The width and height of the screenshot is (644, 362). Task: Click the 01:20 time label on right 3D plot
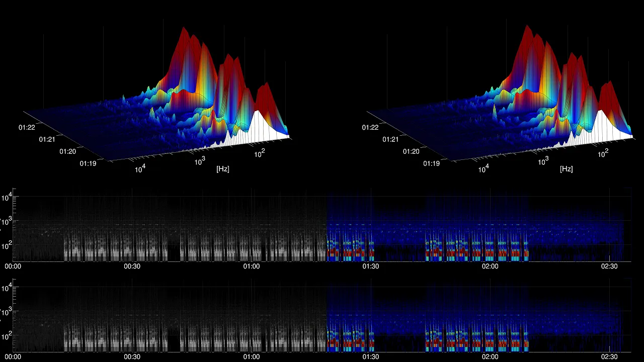(x=411, y=151)
